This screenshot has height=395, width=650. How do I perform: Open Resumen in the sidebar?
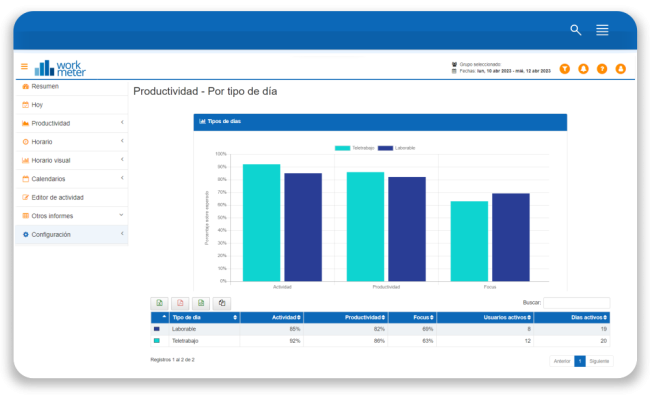pyautogui.click(x=45, y=86)
